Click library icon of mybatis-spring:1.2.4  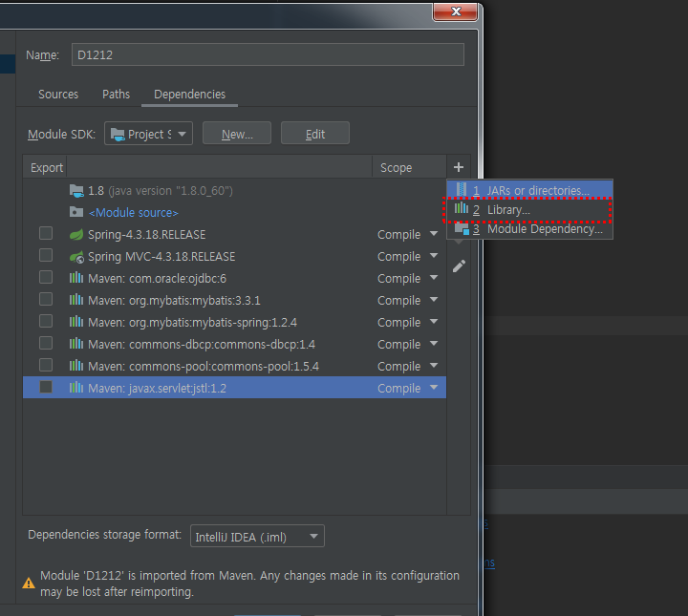tap(76, 322)
